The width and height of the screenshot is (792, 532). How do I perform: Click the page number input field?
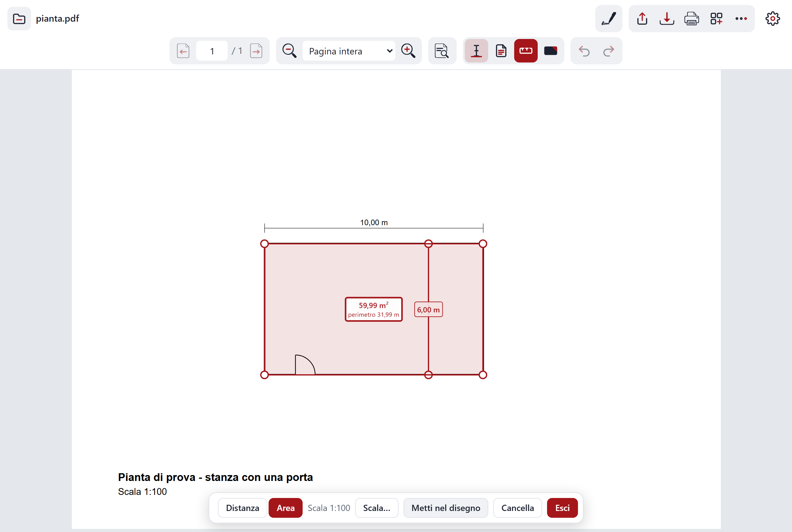click(x=212, y=51)
